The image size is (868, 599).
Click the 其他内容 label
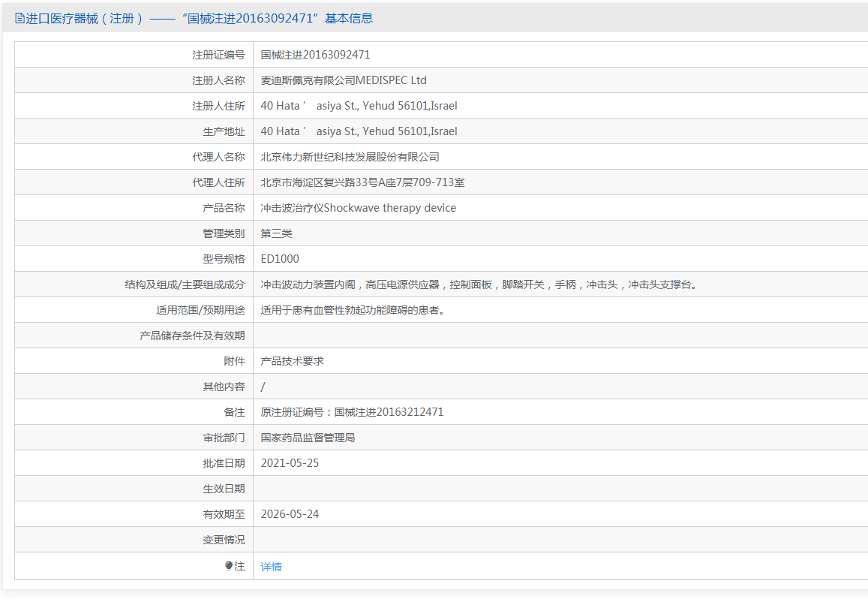(224, 387)
